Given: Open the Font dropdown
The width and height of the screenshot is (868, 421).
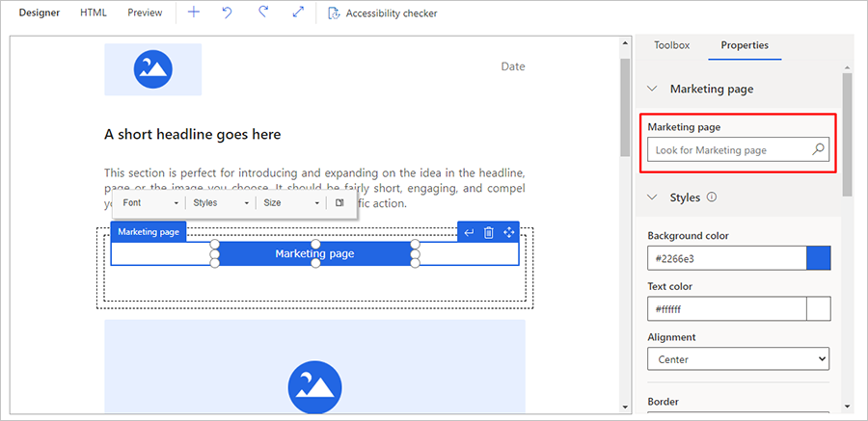Looking at the screenshot, I should [x=150, y=203].
